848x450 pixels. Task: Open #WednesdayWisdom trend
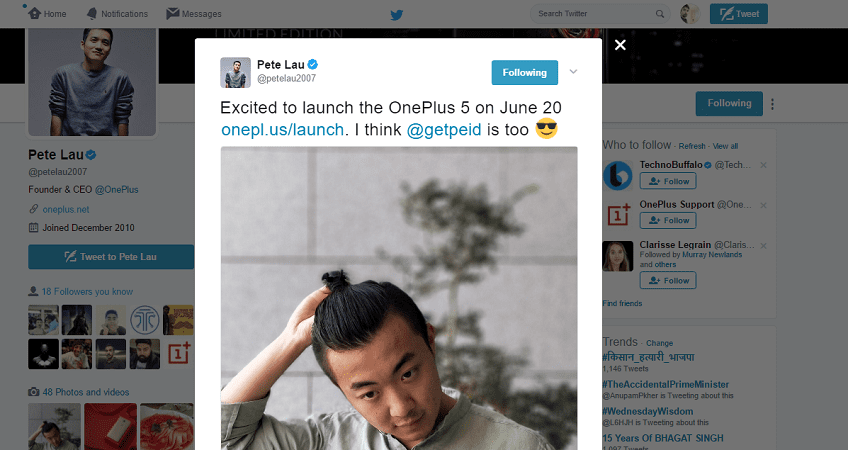coord(647,411)
